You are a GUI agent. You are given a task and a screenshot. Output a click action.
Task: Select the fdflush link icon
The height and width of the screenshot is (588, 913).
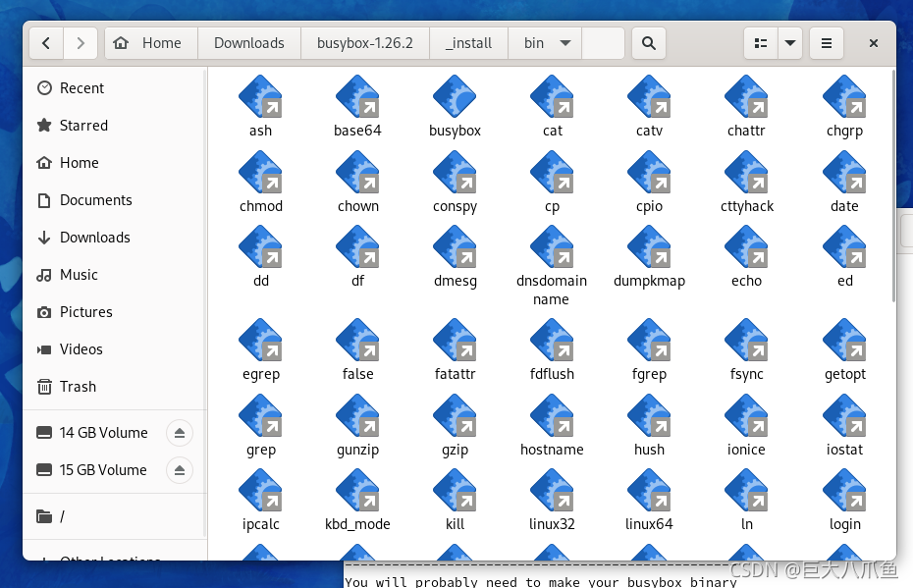point(552,340)
